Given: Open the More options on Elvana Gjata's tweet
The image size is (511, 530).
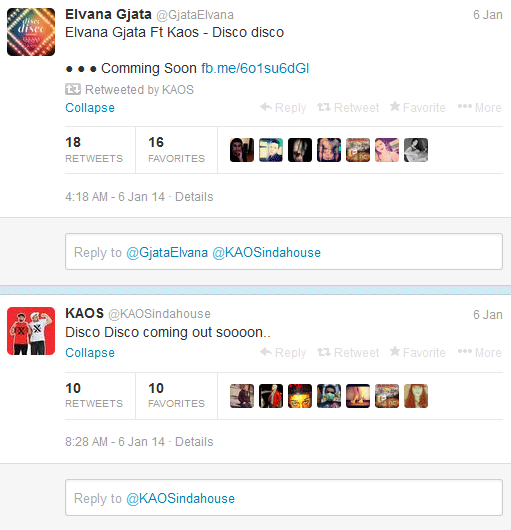Looking at the screenshot, I should [480, 107].
